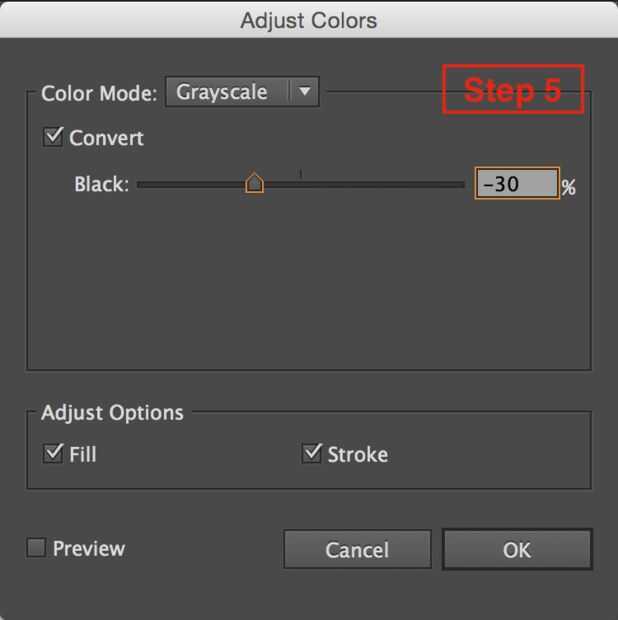
Task: Click the Adjust Colors title bar
Action: (309, 20)
